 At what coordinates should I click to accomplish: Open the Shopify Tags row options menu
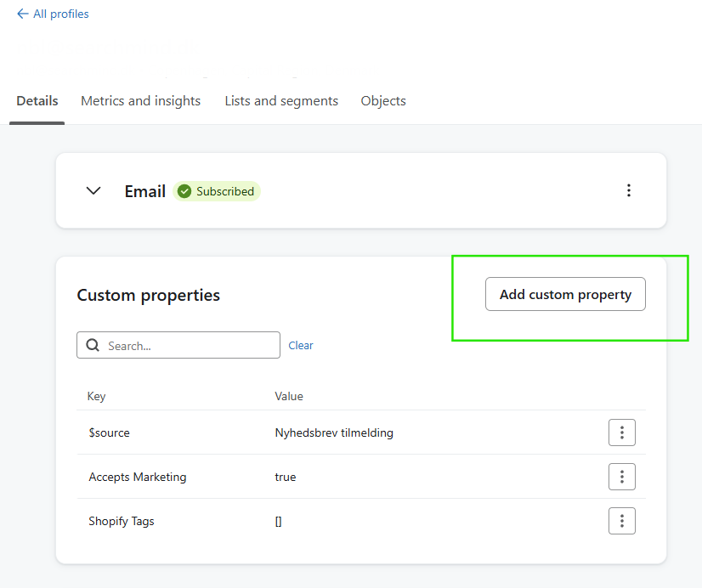622,521
